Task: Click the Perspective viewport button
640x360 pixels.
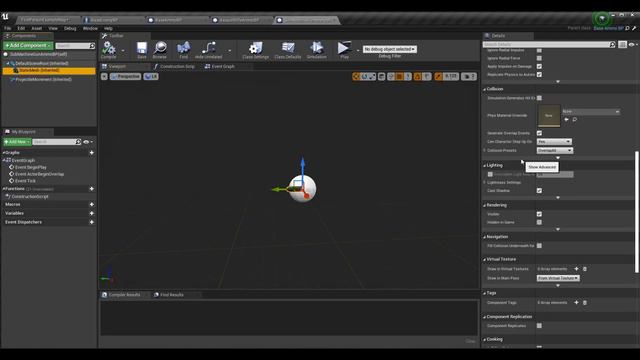Action: pyautogui.click(x=125, y=76)
